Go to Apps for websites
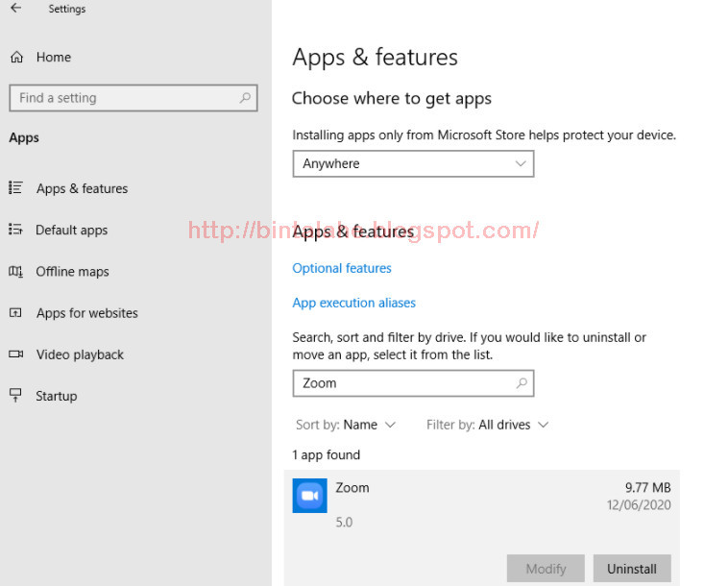Viewport: 728px width, 586px height. click(87, 313)
